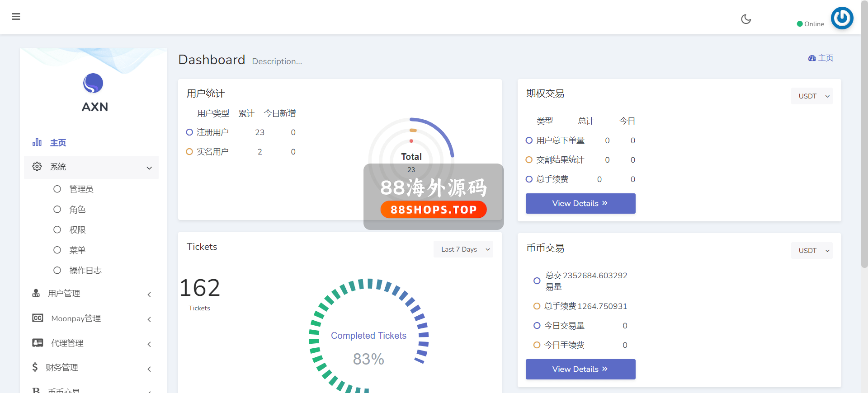Select the 管理员 submenu radio circle
The image size is (868, 393).
(57, 189)
